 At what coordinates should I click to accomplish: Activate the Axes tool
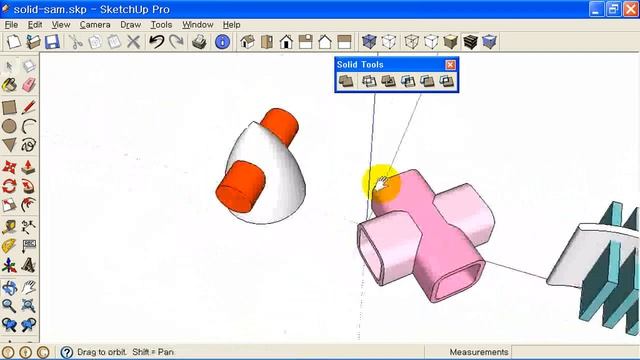coord(9,265)
